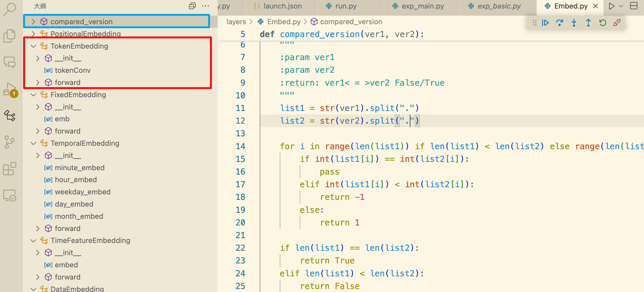
Task: Click layers breadcrumb
Action: tap(236, 22)
